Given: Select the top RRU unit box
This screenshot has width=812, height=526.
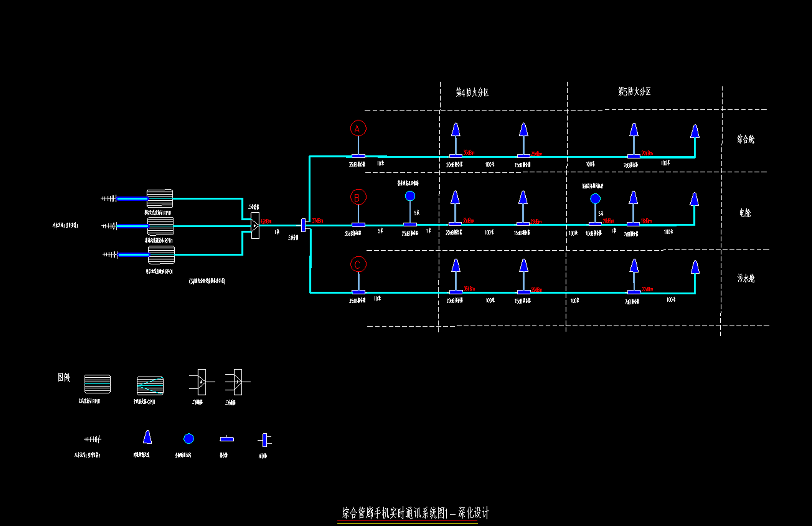Looking at the screenshot, I should pyautogui.click(x=160, y=198).
